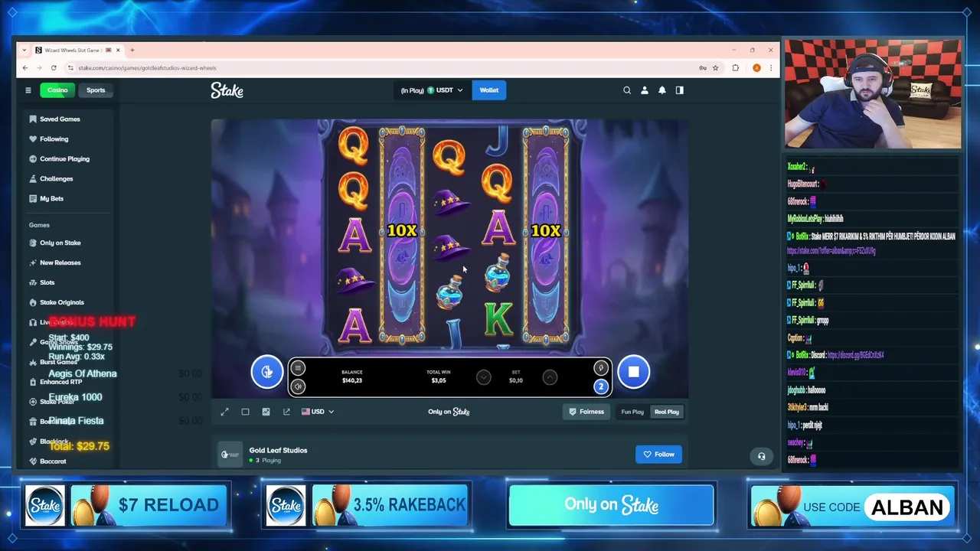Click the blue autoplay counter showing 2
The height and width of the screenshot is (551, 980).
[601, 386]
